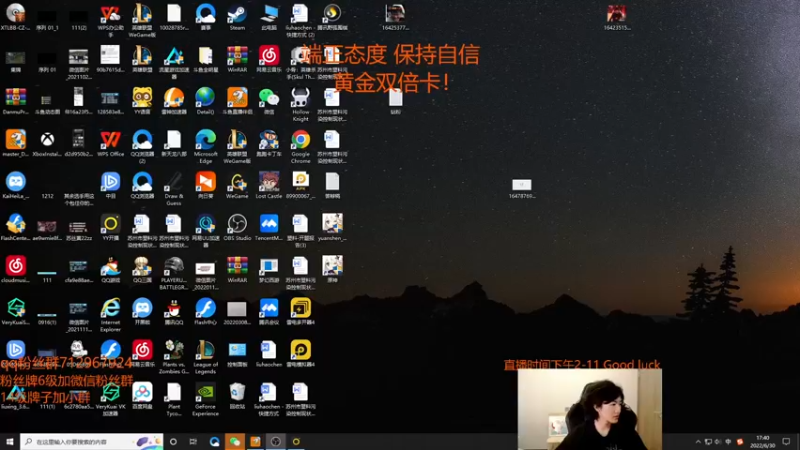Open the Google Chrome shortcut

301,147
